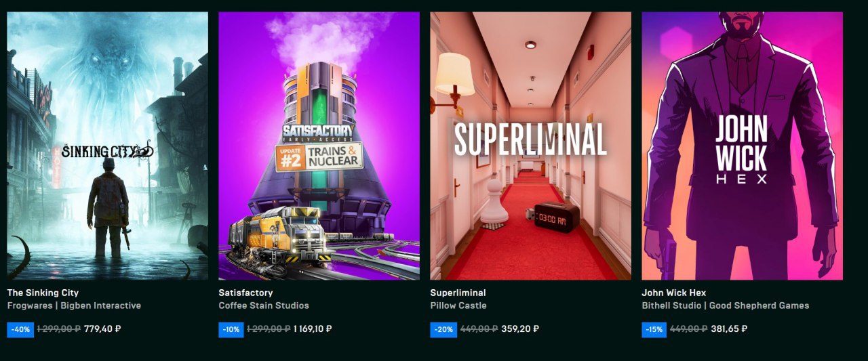Click the Satisfactory title text
Image resolution: width=868 pixels, height=361 pixels.
point(245,293)
